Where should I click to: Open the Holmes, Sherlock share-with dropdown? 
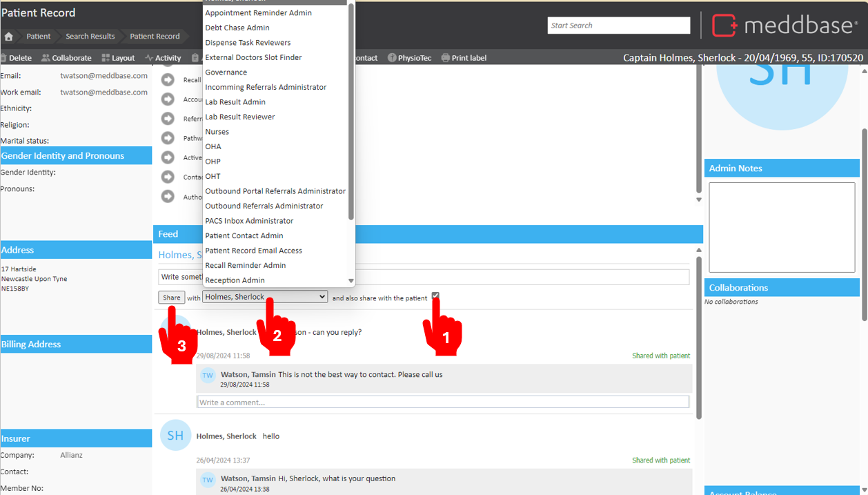click(264, 297)
